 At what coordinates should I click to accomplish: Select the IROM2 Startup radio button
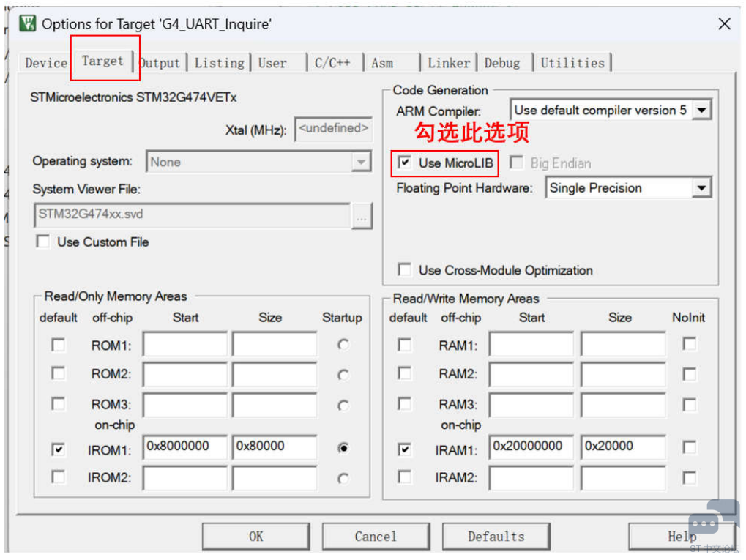pos(343,478)
